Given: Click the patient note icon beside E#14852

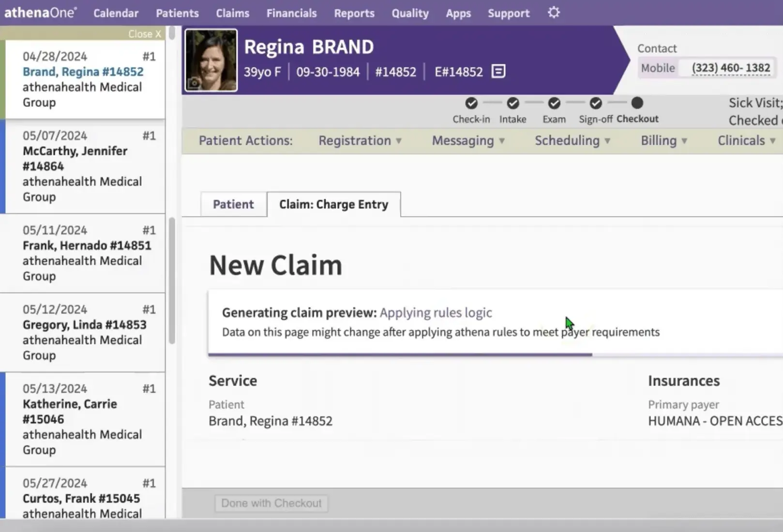Looking at the screenshot, I should click(498, 72).
